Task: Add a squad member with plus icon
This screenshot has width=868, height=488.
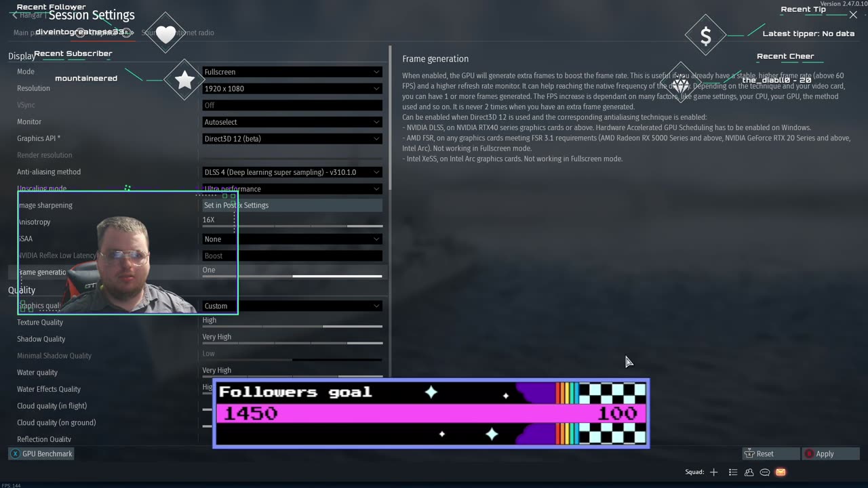Action: coord(713,472)
